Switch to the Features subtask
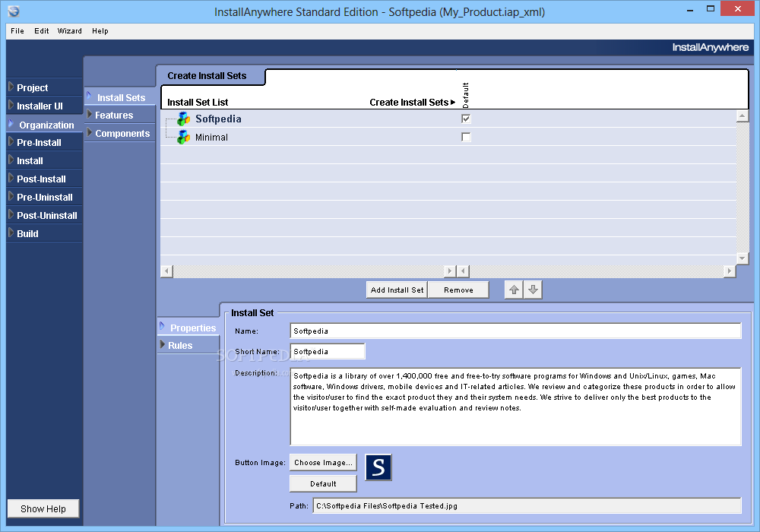 (x=120, y=115)
